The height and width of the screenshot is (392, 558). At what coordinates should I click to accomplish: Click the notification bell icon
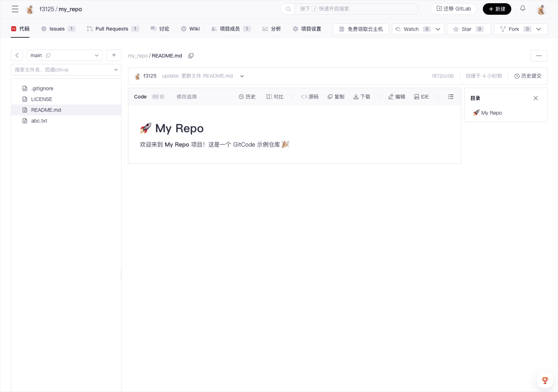click(x=522, y=9)
